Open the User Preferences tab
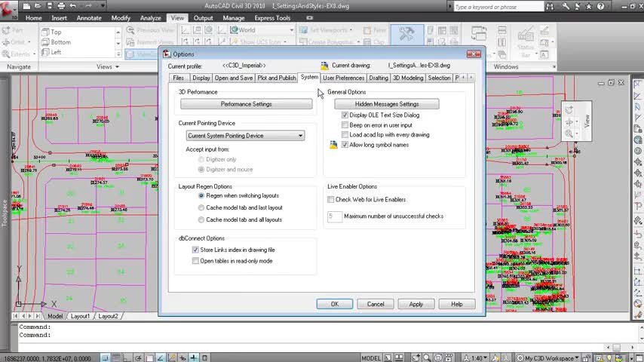This screenshot has width=644, height=362. [x=343, y=78]
